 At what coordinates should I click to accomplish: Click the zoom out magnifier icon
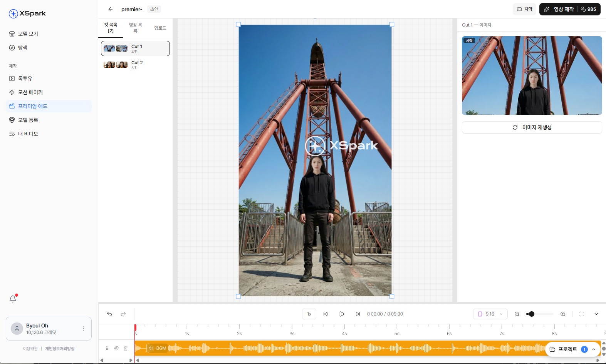tap(517, 314)
